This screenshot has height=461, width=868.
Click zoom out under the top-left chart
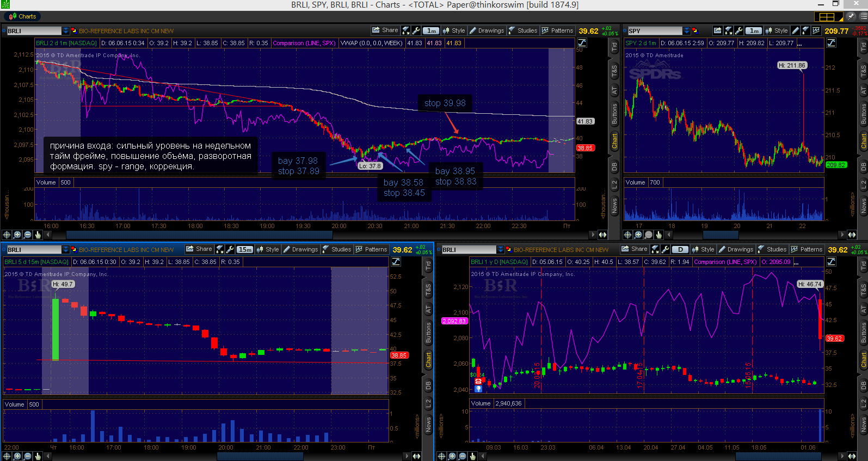(28, 235)
